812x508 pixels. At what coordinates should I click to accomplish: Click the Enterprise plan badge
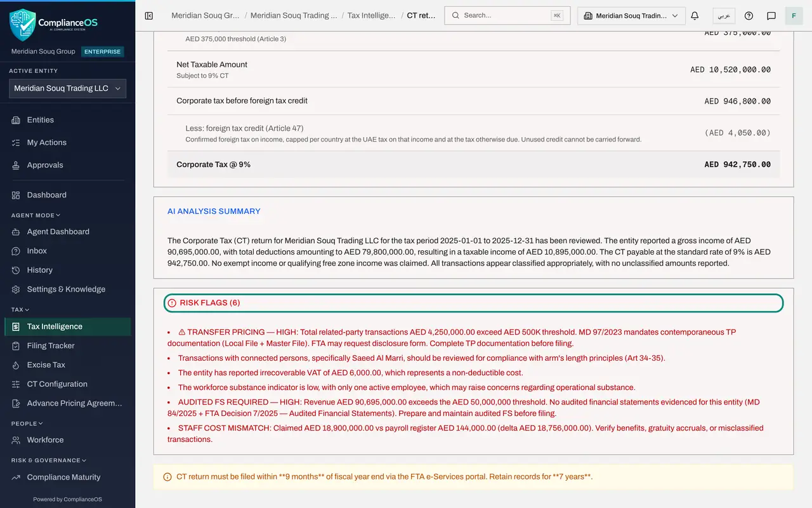coord(103,51)
